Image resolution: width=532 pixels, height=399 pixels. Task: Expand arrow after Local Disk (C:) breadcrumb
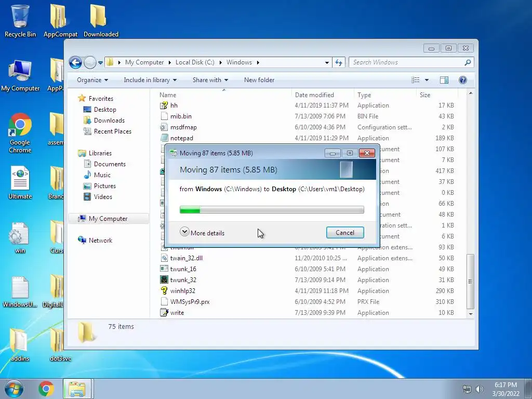pyautogui.click(x=220, y=62)
